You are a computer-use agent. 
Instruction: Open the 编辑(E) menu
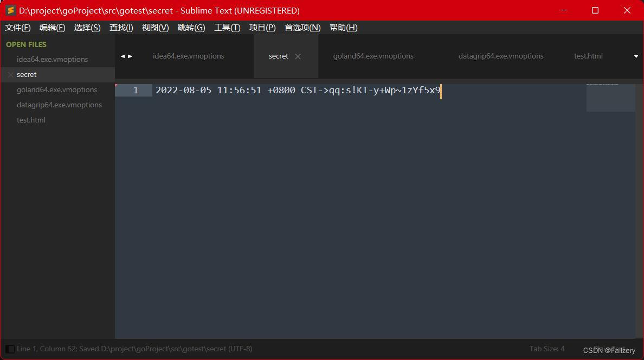[52, 28]
